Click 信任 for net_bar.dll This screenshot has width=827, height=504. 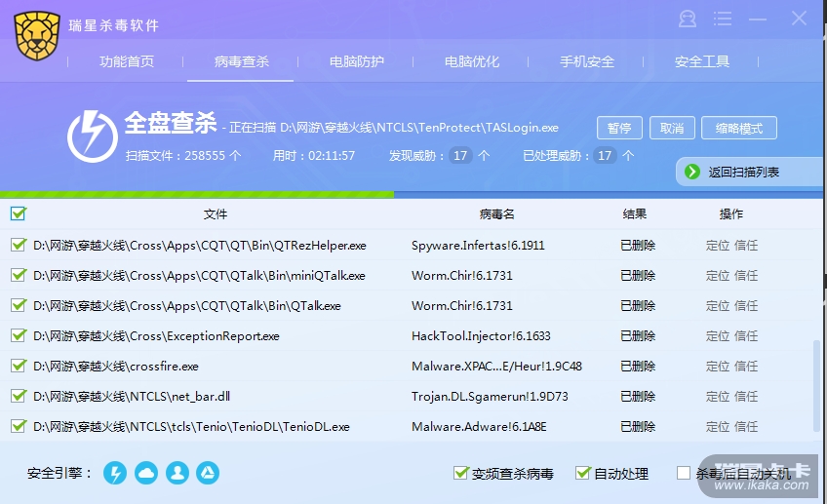coord(746,397)
